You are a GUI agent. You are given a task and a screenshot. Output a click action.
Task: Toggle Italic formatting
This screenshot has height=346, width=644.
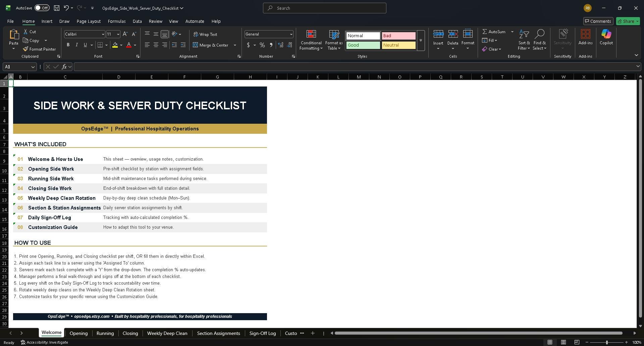tap(76, 45)
